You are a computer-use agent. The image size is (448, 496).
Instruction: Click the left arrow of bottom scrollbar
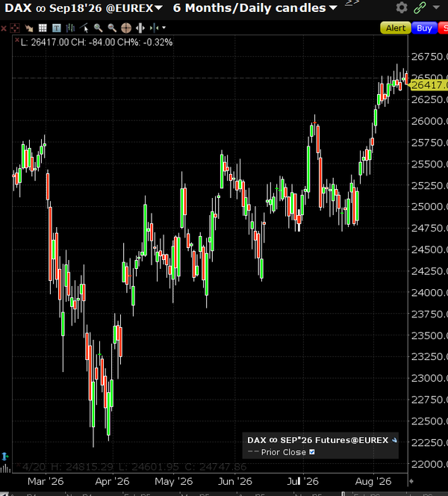pyautogui.click(x=4, y=494)
